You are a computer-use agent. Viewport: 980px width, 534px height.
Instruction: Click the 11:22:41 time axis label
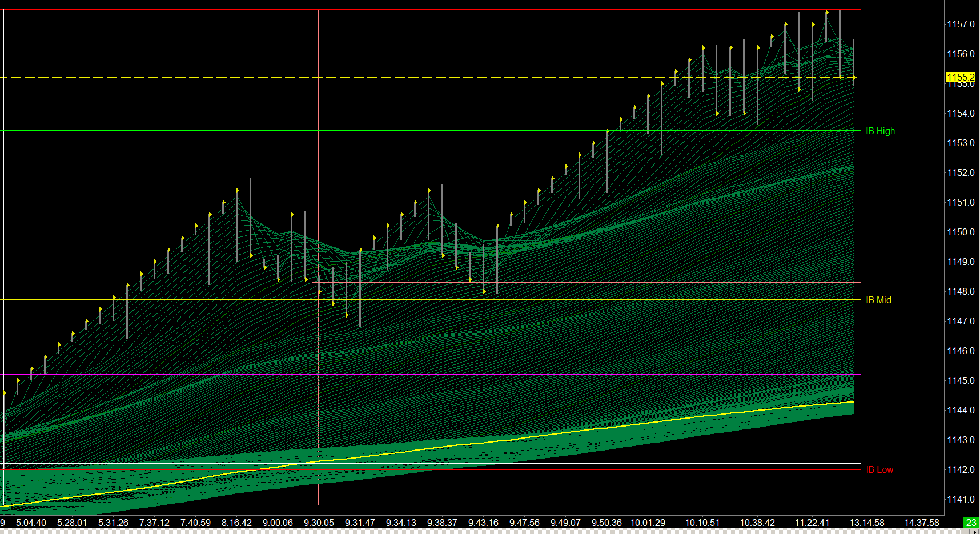(812, 523)
